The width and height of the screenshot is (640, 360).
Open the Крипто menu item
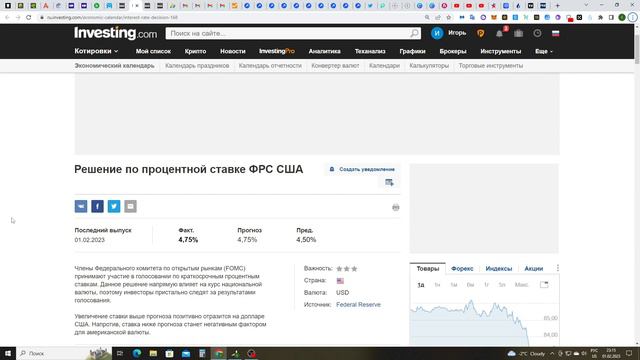195,51
